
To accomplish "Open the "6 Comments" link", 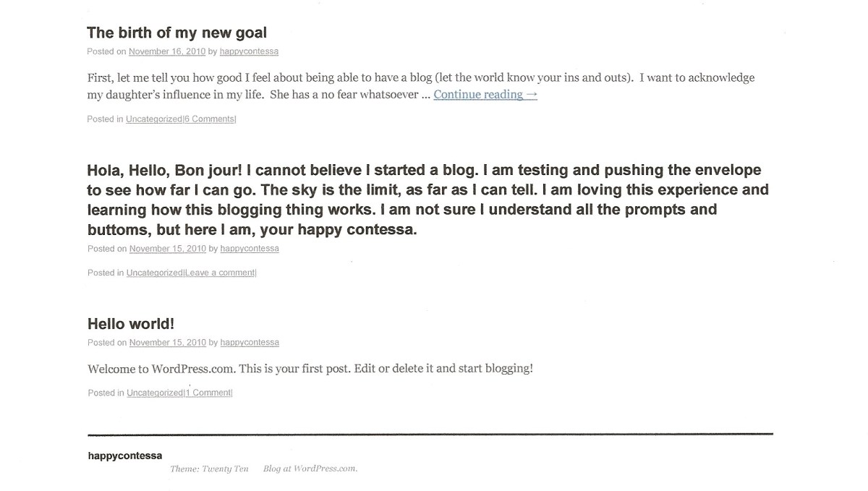I will [209, 119].
